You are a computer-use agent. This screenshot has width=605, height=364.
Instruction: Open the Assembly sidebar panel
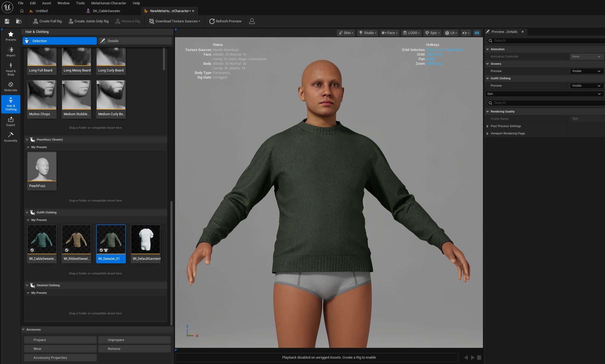[11, 137]
